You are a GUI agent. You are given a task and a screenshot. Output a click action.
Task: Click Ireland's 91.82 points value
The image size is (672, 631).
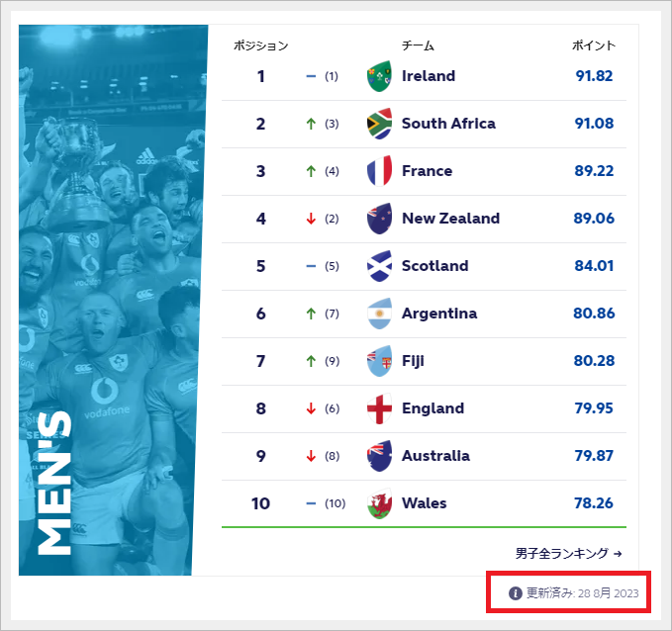(x=594, y=76)
